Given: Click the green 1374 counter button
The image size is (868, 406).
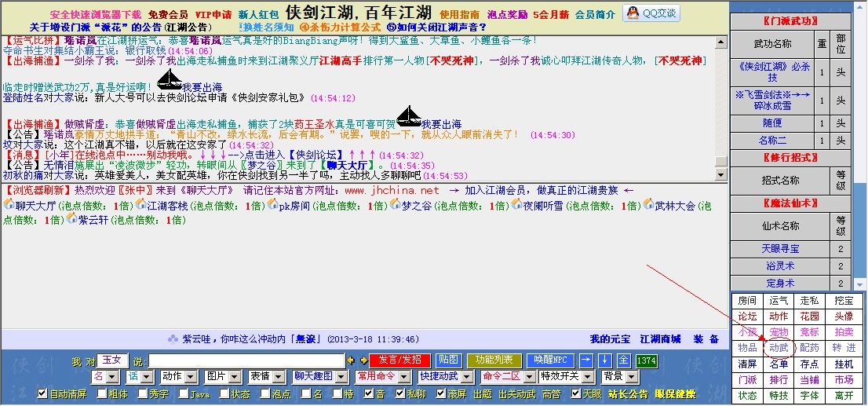Looking at the screenshot, I should tap(646, 360).
